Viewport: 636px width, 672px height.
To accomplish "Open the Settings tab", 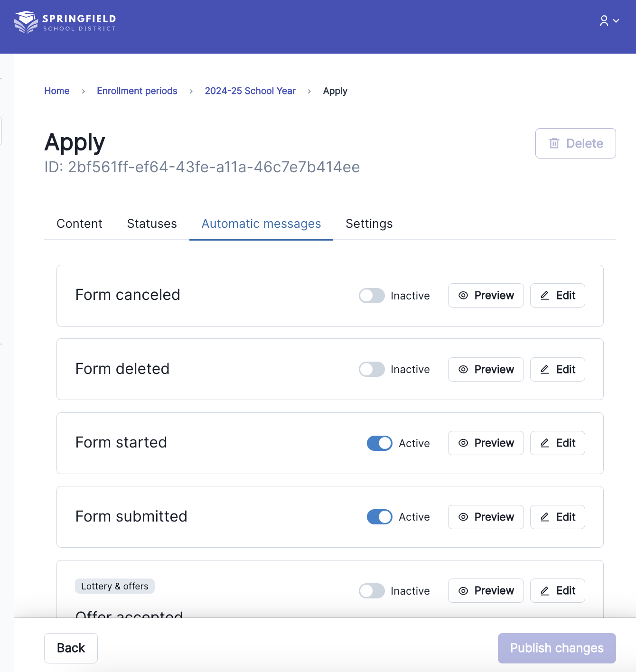I will point(369,224).
